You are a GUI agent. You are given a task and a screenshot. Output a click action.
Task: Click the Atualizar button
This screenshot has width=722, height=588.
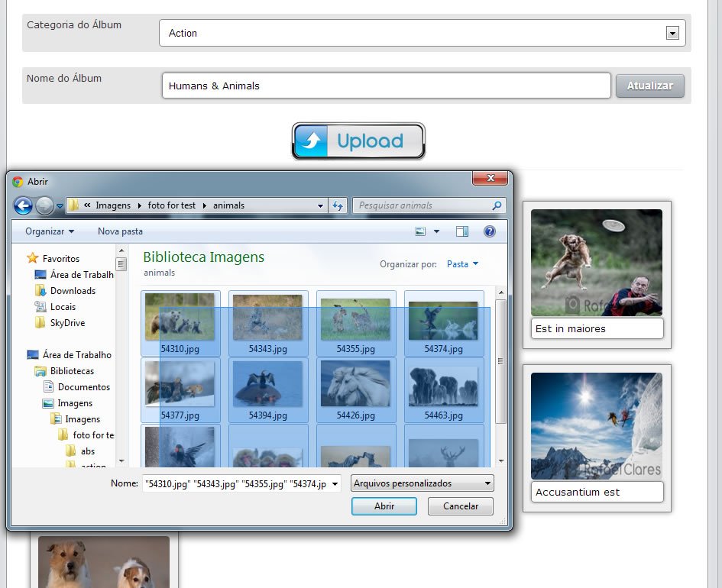click(649, 86)
